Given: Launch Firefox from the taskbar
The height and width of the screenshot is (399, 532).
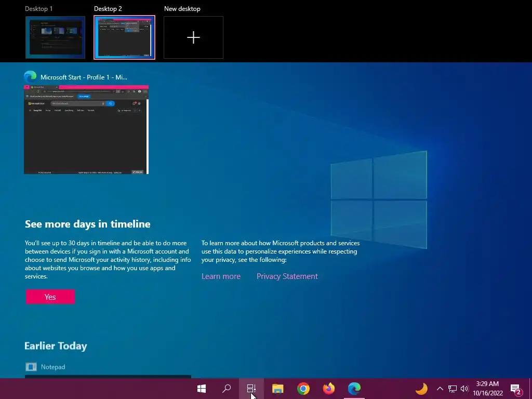Looking at the screenshot, I should coord(328,389).
